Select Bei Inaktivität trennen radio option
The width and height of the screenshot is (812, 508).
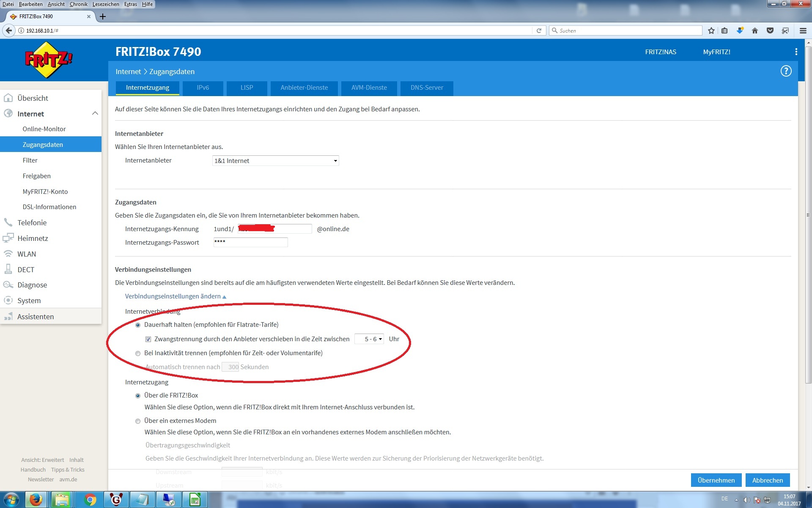138,353
